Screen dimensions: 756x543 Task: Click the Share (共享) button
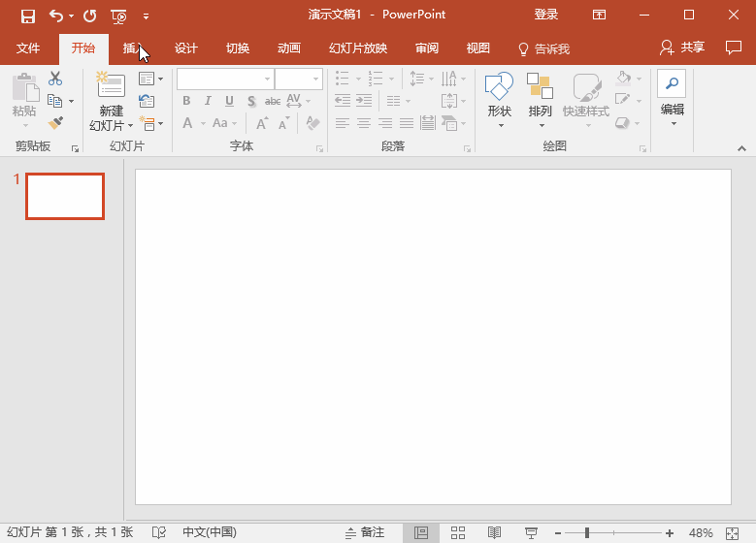point(682,48)
